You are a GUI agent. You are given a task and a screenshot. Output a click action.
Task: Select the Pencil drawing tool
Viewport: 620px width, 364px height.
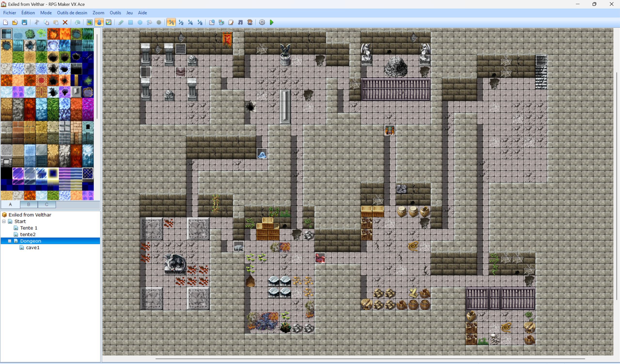pos(121,22)
